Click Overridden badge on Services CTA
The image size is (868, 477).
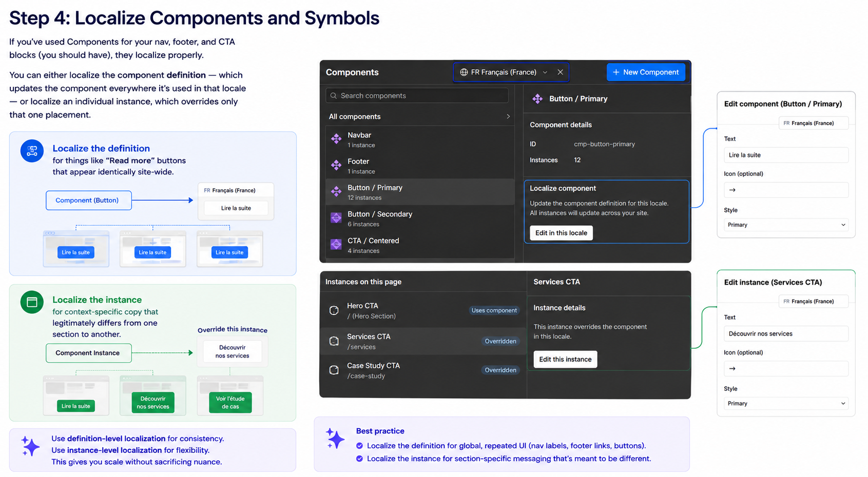click(500, 341)
